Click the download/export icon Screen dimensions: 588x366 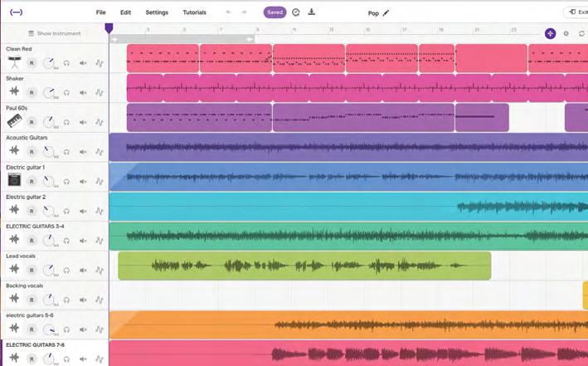(x=312, y=12)
